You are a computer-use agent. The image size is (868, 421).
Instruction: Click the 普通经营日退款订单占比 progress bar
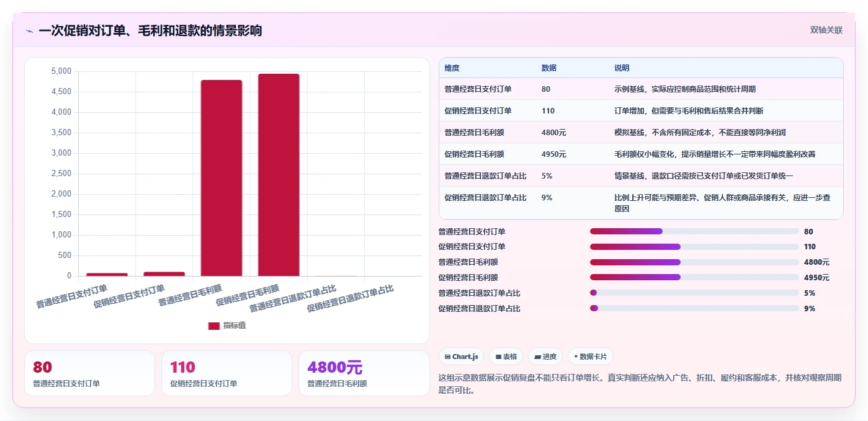click(694, 293)
